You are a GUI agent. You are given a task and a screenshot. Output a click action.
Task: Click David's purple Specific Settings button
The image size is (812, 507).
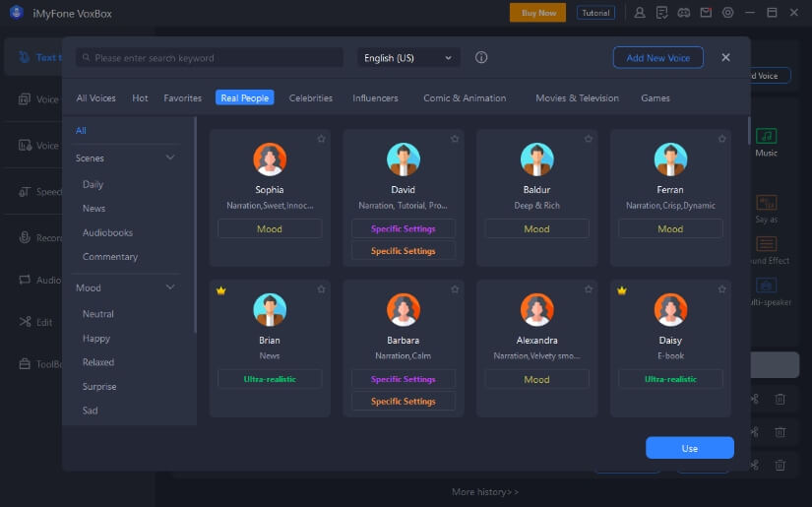point(403,229)
